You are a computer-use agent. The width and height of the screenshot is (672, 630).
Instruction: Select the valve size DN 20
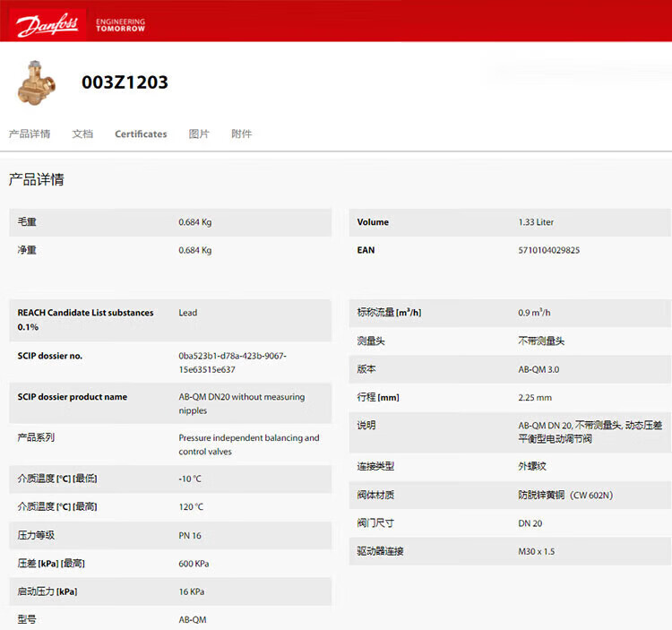tap(530, 523)
